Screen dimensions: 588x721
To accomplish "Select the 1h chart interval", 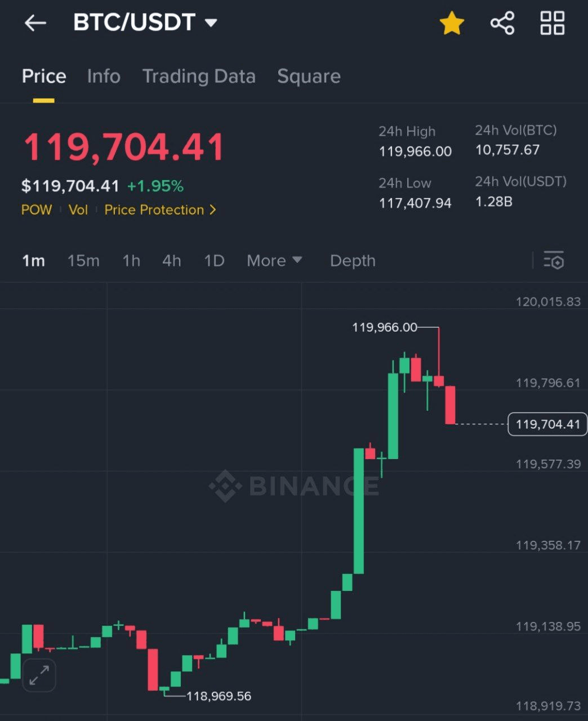I will (131, 261).
